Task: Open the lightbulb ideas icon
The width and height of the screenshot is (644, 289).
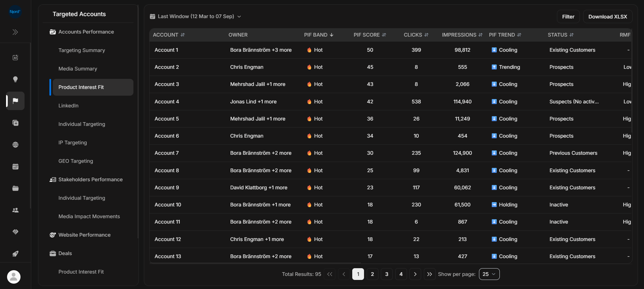Action: [15, 79]
